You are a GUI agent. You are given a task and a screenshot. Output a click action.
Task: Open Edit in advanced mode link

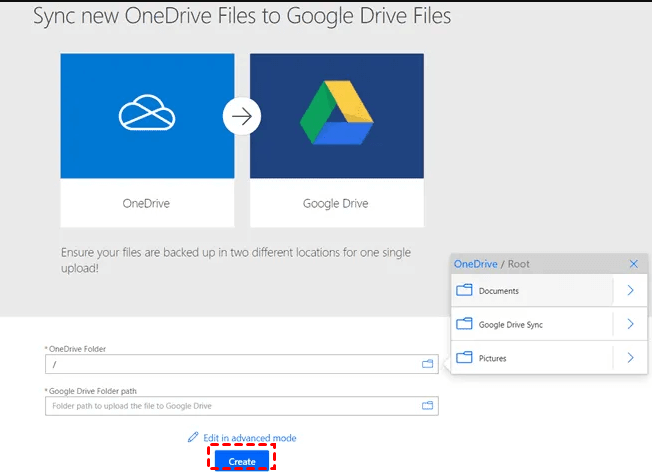[x=249, y=438]
